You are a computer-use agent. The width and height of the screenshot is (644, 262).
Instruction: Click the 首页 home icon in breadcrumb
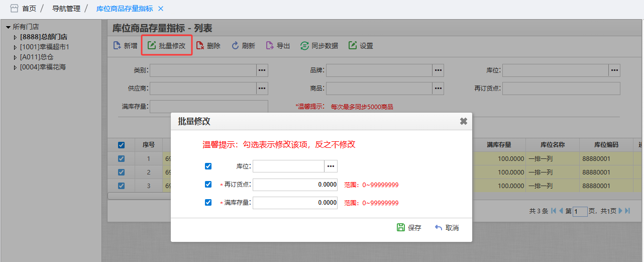(x=14, y=9)
